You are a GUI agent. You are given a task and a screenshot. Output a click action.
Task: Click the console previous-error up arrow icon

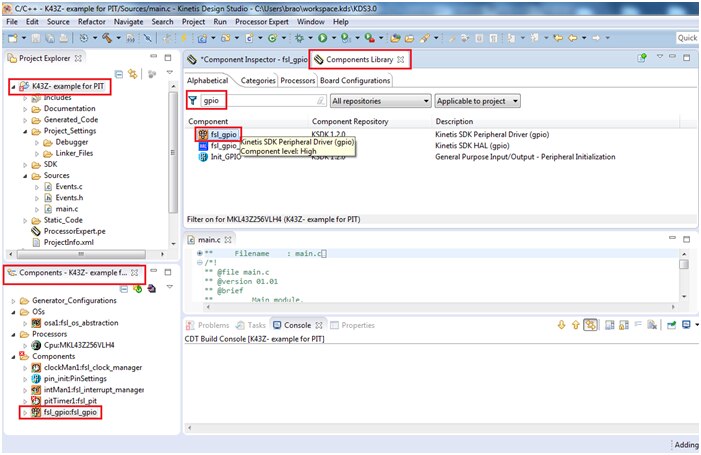(576, 325)
